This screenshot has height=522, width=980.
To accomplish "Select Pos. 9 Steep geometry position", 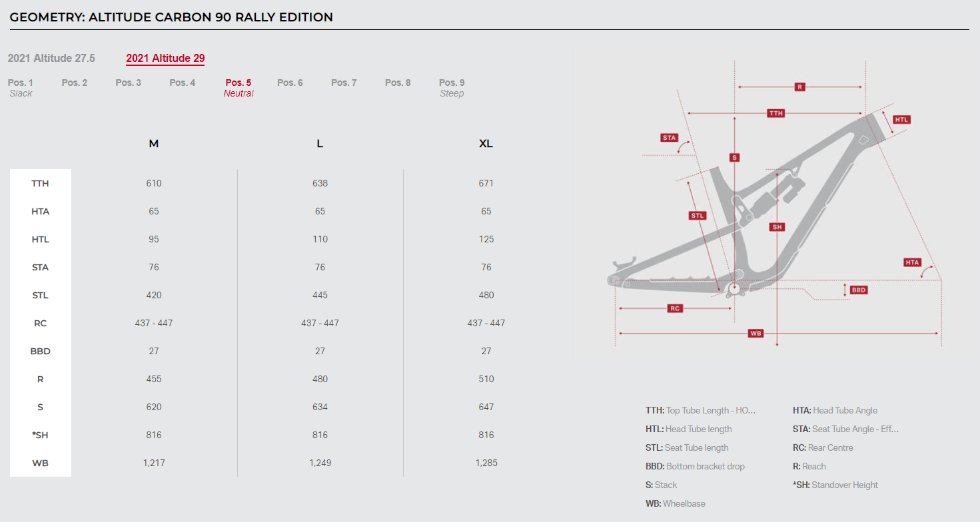I will (x=452, y=87).
